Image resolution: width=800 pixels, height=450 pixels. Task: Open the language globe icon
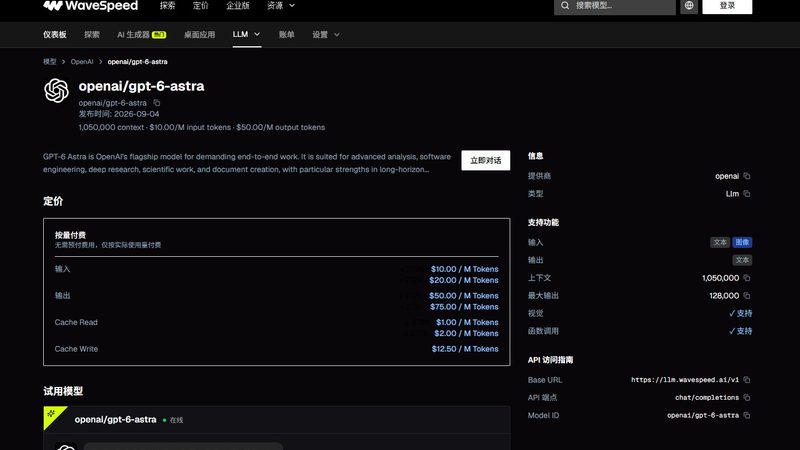(x=689, y=6)
